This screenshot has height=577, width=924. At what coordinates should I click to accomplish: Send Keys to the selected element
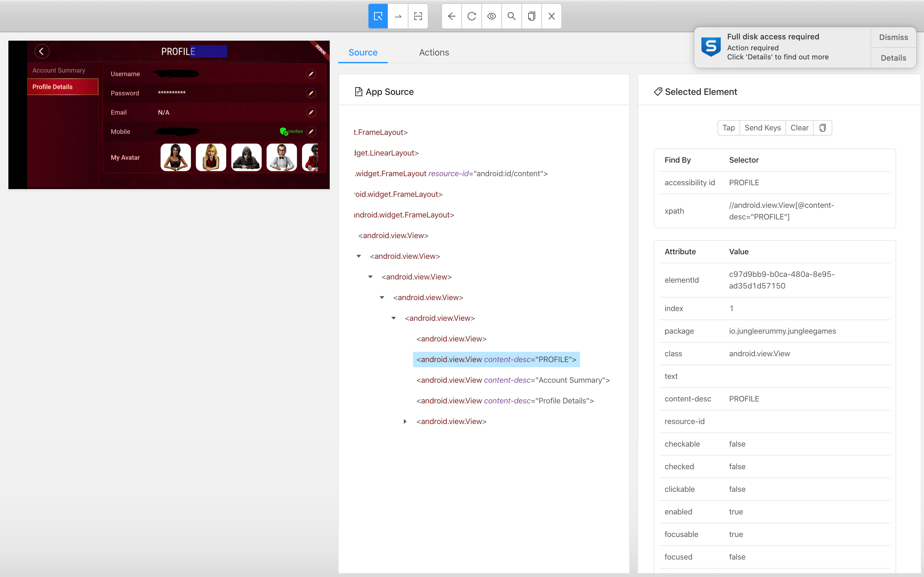click(x=762, y=128)
